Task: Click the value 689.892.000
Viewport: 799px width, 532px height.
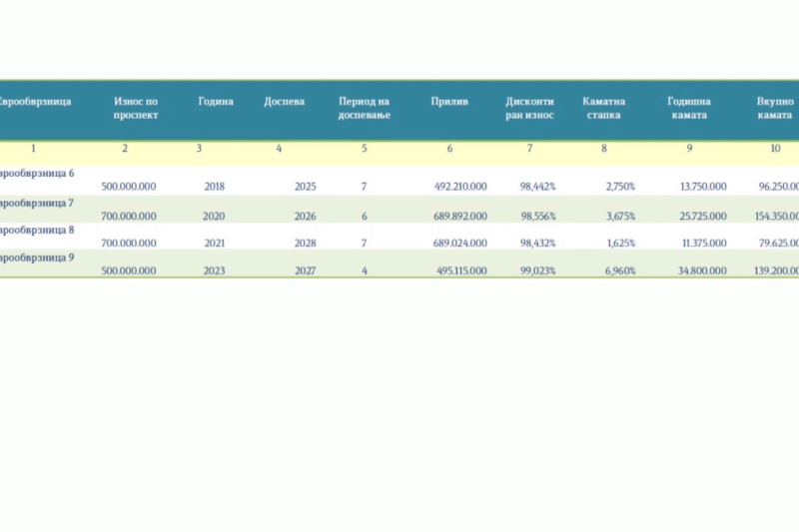Action: [460, 217]
